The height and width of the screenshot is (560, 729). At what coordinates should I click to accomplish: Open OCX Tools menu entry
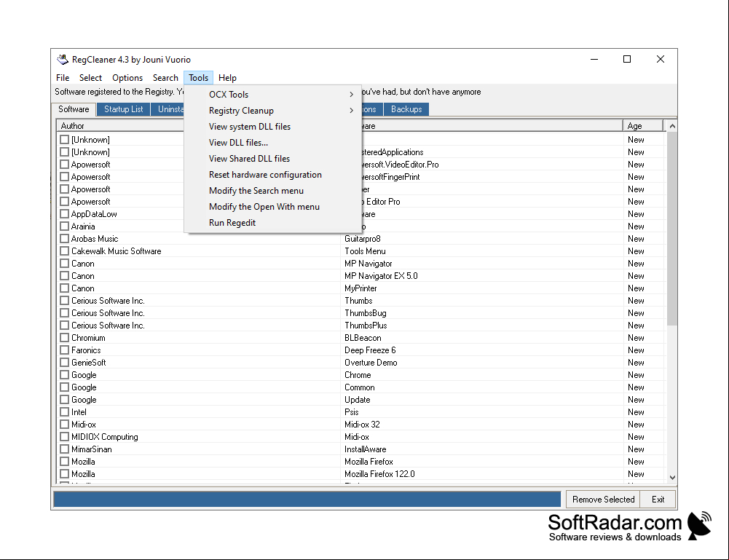pos(272,95)
